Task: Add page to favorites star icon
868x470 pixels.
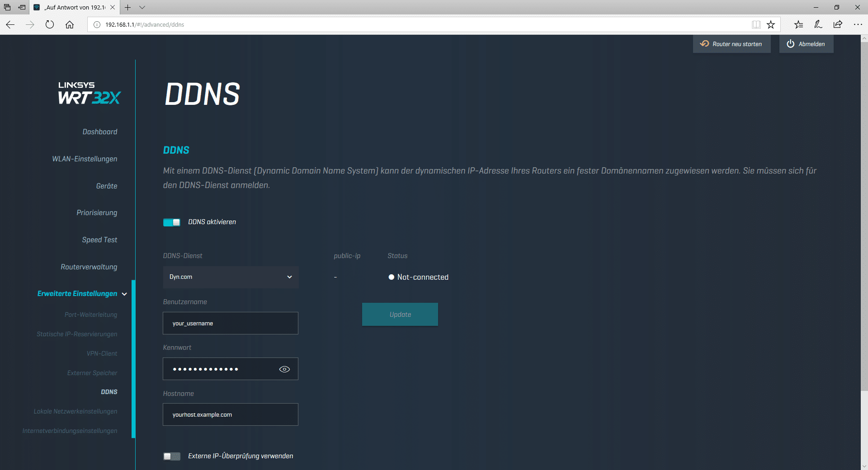Action: click(771, 25)
